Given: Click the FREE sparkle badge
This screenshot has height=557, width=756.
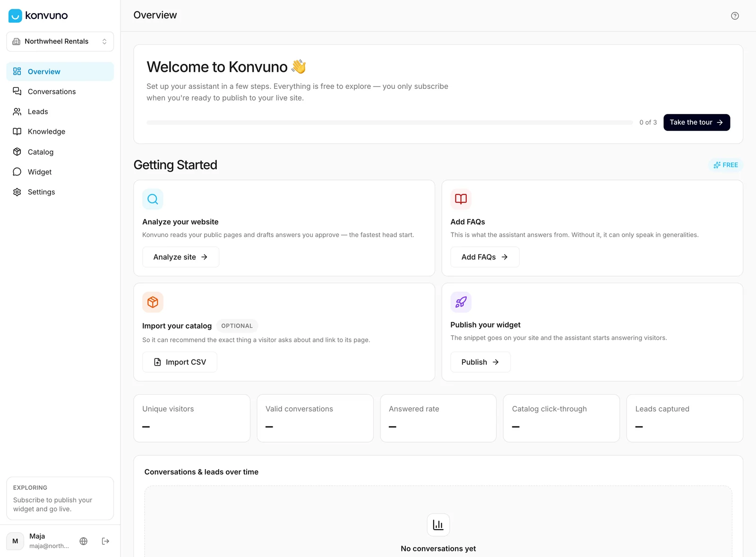Looking at the screenshot, I should pos(726,165).
